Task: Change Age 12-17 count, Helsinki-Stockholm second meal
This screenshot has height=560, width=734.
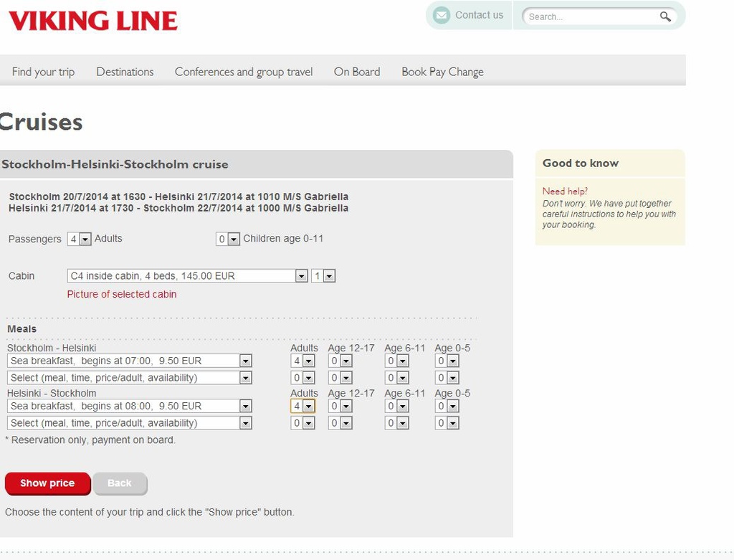Action: (340, 423)
